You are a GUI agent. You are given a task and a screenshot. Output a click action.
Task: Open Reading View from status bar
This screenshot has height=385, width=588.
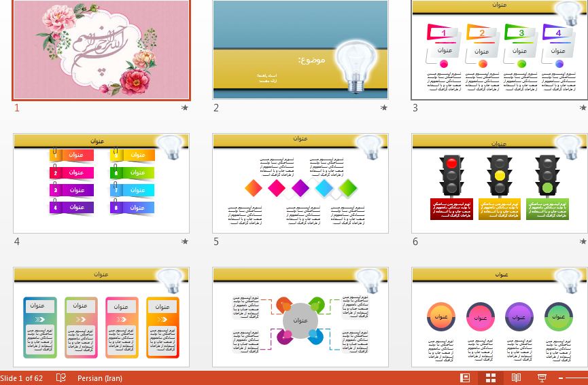pos(516,378)
